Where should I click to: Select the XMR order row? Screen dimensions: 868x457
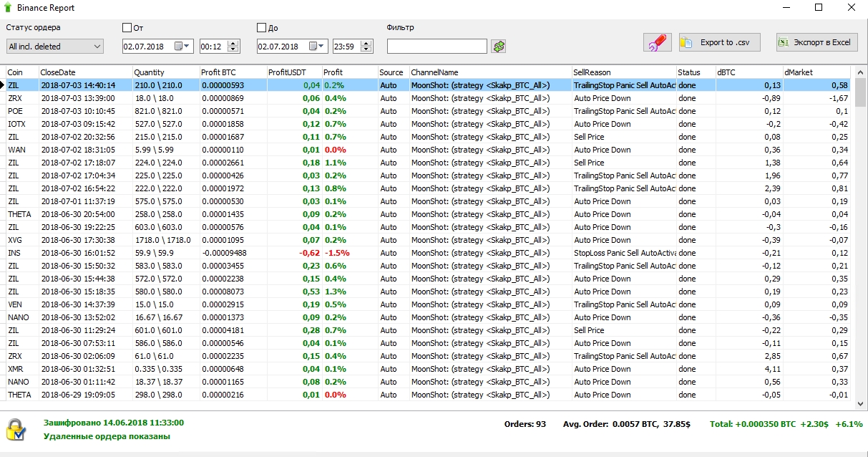click(x=215, y=369)
